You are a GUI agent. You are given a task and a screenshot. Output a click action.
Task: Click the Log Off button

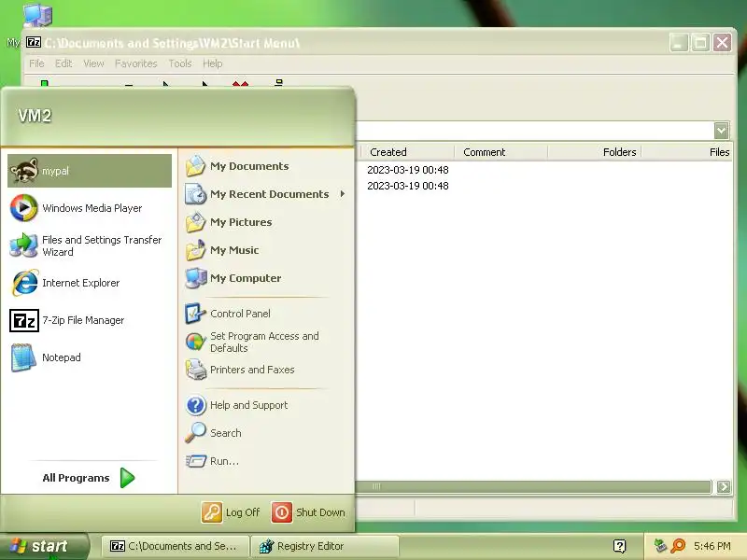[x=231, y=512]
